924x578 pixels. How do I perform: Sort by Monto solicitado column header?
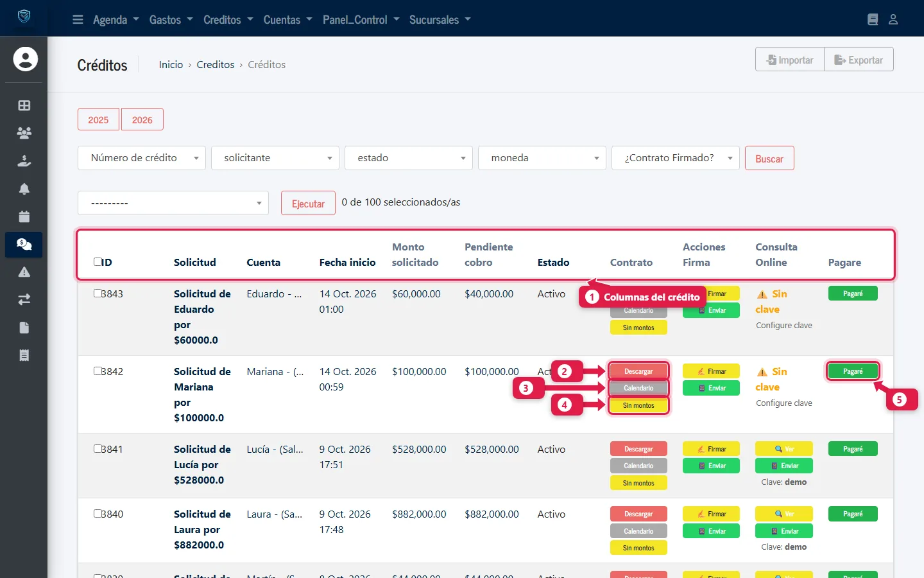[415, 254]
